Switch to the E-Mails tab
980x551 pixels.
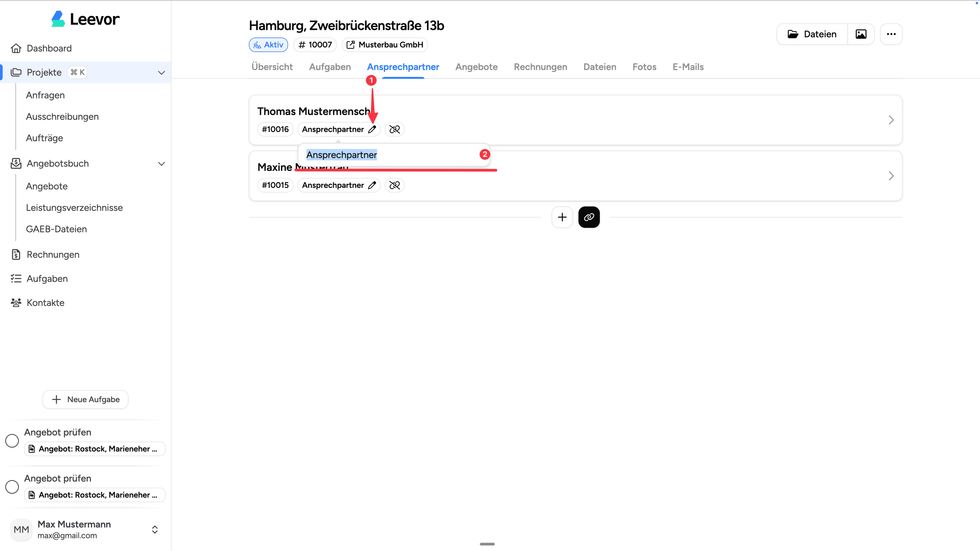click(688, 67)
